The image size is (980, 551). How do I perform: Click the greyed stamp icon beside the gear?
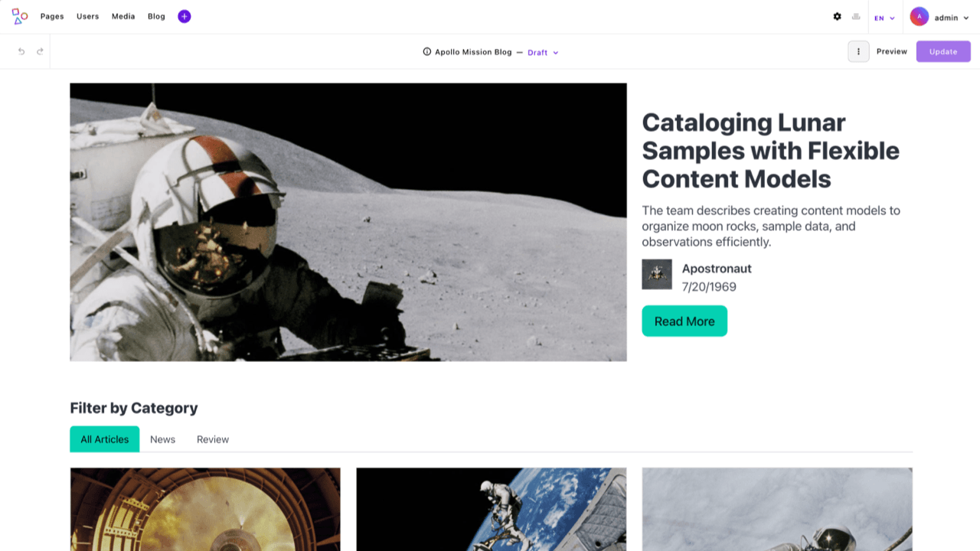pos(856,16)
